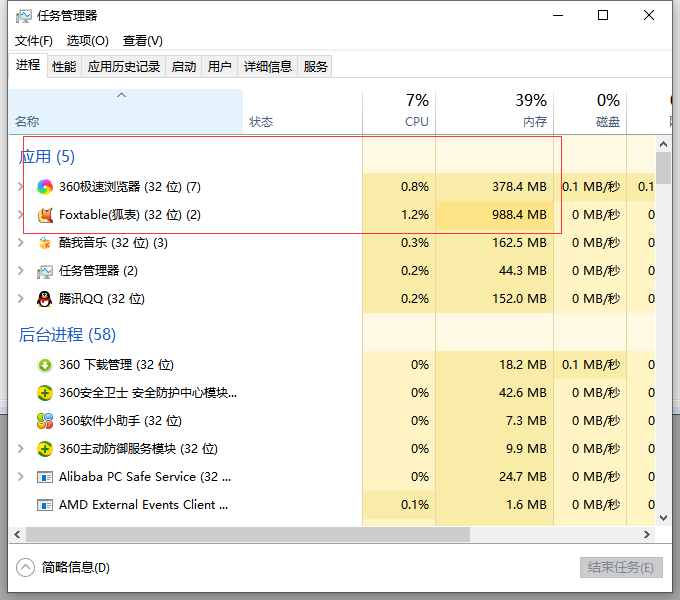Click the Foxtable fox icon
The width and height of the screenshot is (680, 600).
coord(45,215)
